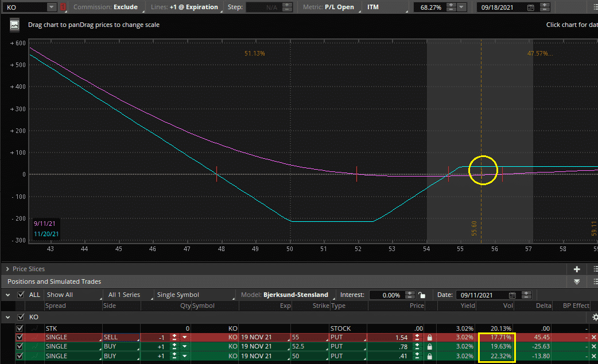Click the 55.60 price marker on chart
The image size is (598, 364).
point(474,229)
